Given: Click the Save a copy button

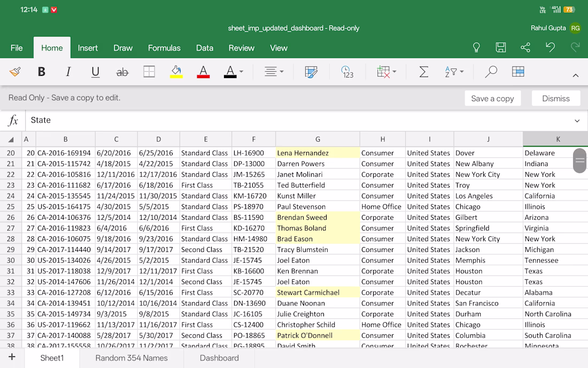Looking at the screenshot, I should (x=492, y=98).
